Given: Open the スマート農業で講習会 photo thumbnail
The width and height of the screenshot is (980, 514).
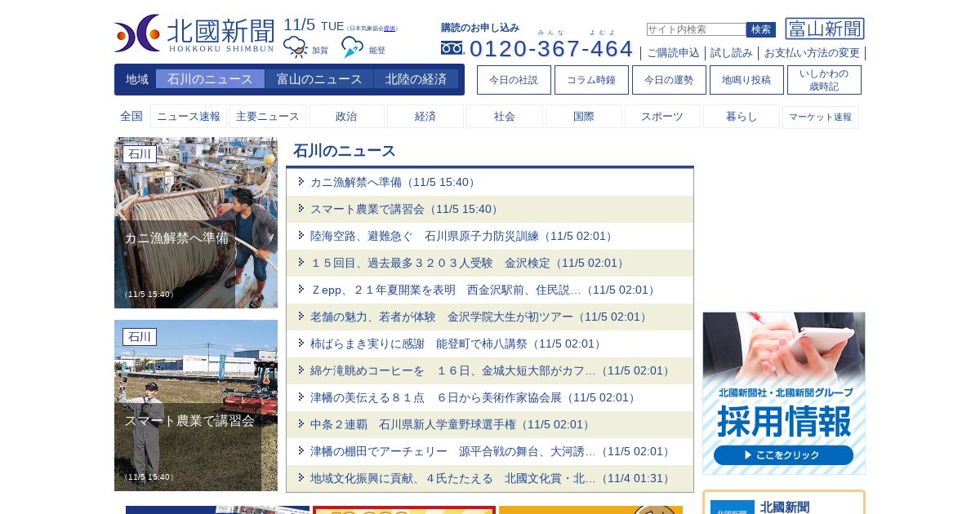Looking at the screenshot, I should point(196,405).
